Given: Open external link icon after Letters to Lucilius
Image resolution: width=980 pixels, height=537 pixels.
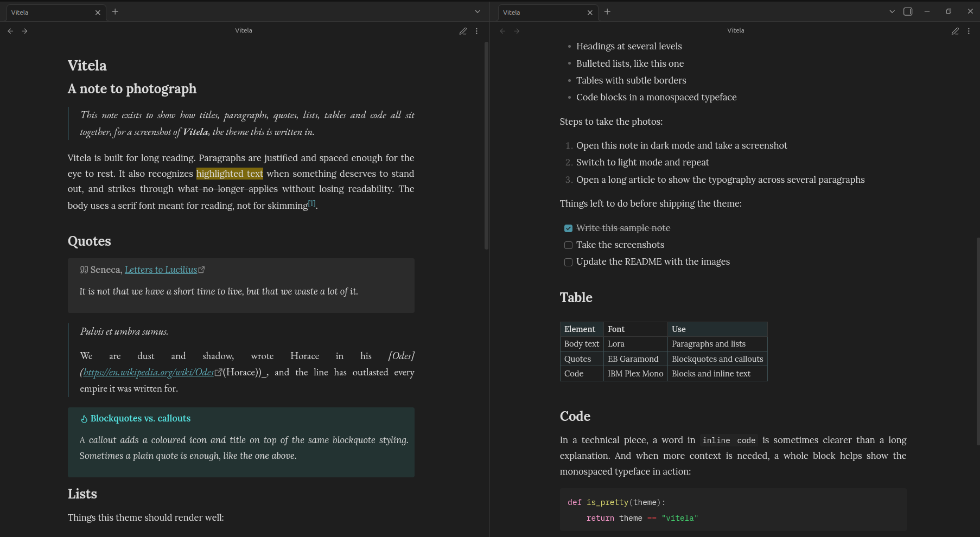Looking at the screenshot, I should click(x=202, y=270).
